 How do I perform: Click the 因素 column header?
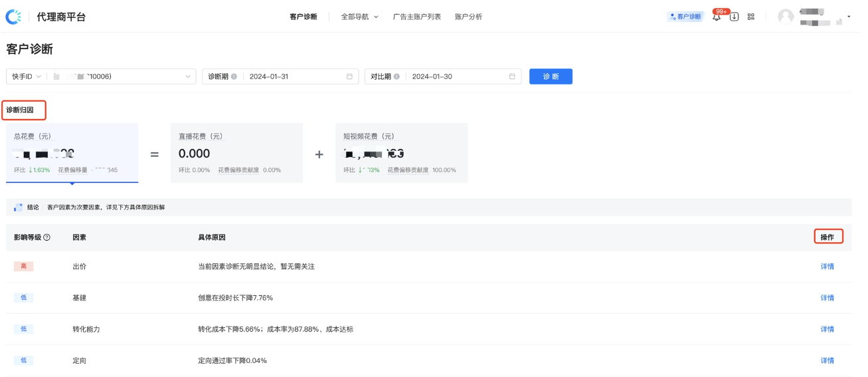[80, 237]
